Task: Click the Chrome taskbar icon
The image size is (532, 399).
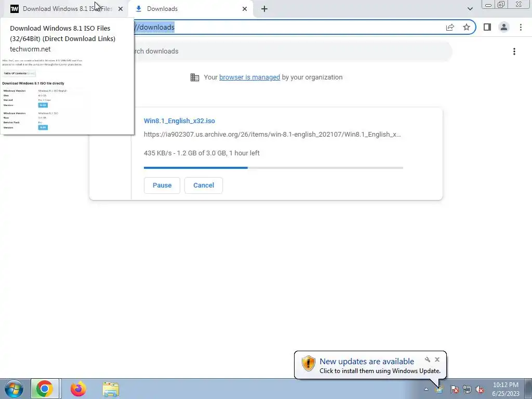Action: click(x=45, y=389)
